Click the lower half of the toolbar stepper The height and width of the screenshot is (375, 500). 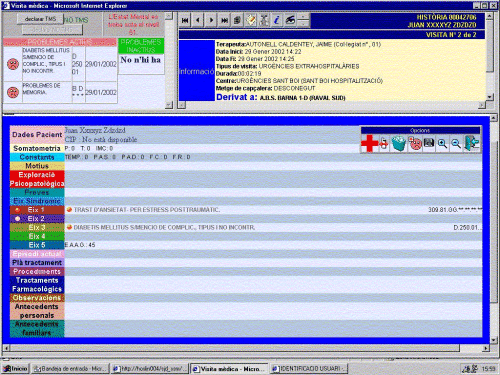303,24
